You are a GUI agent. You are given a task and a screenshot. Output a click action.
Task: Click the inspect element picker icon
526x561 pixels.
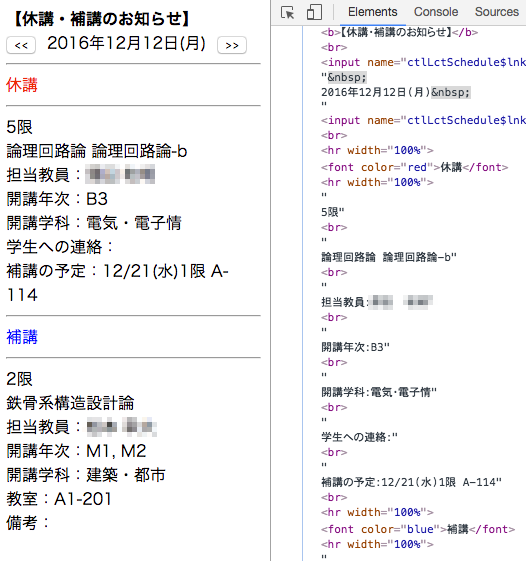(x=287, y=13)
